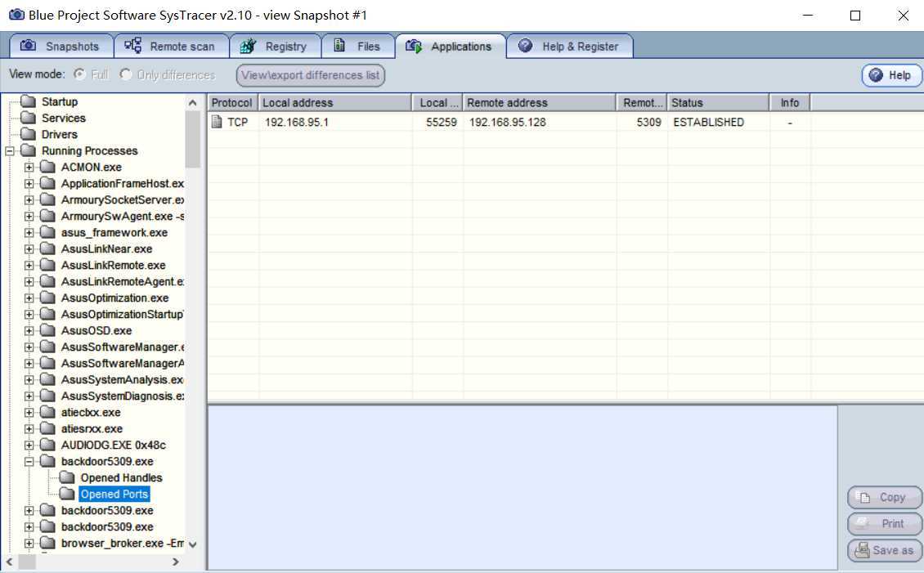This screenshot has height=573, width=924.
Task: Open the Files tab
Action: [x=358, y=46]
